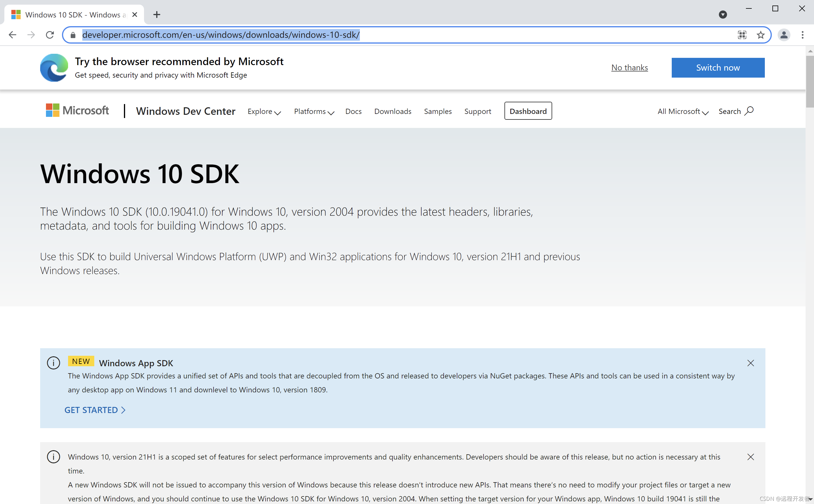Reload the current page

tap(50, 35)
